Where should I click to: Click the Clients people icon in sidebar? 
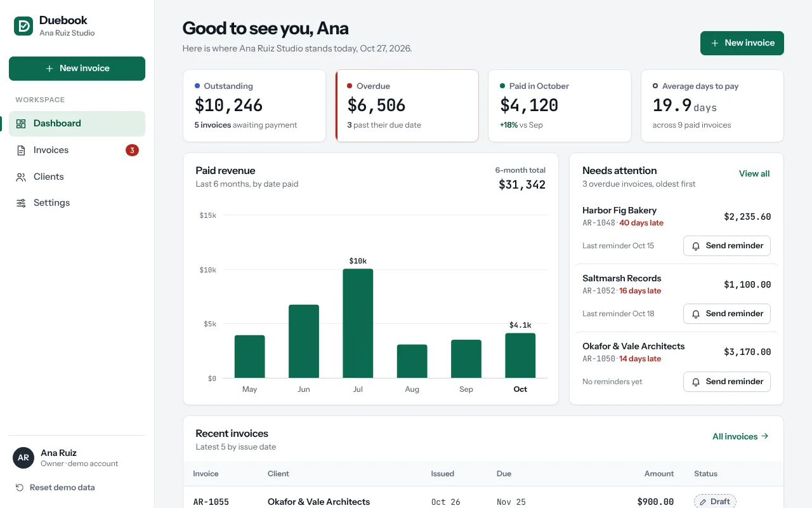tap(21, 177)
